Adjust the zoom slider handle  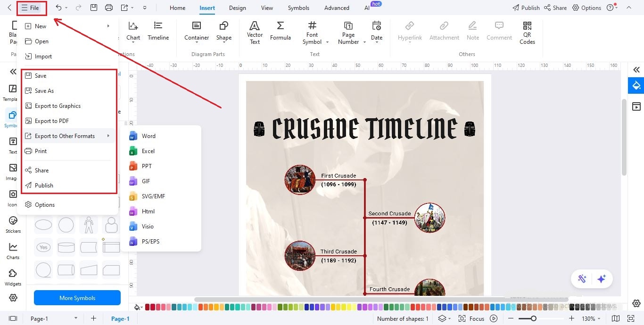click(533, 318)
